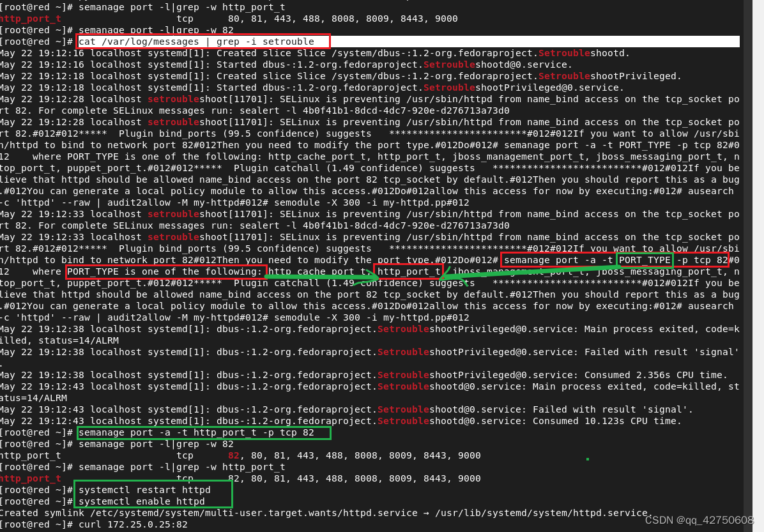
Task: Expand the PORT_TYPE is one of the following box
Action: click(165, 271)
